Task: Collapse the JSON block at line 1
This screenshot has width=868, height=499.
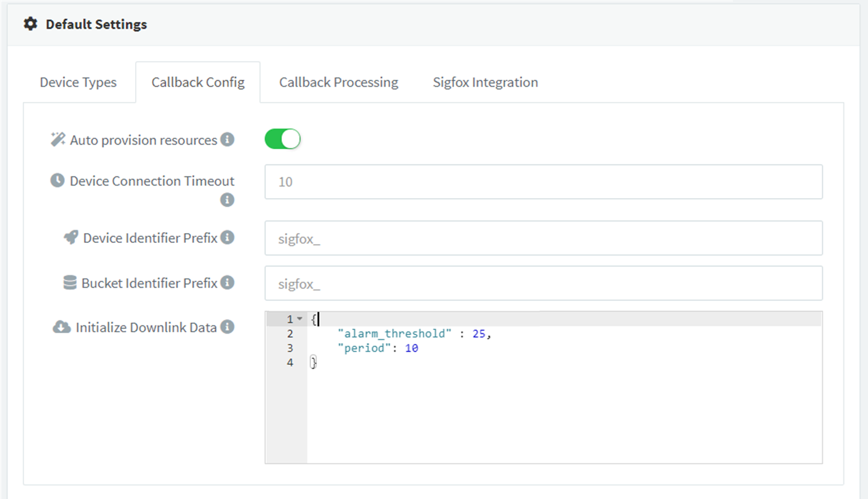Action: pos(299,319)
